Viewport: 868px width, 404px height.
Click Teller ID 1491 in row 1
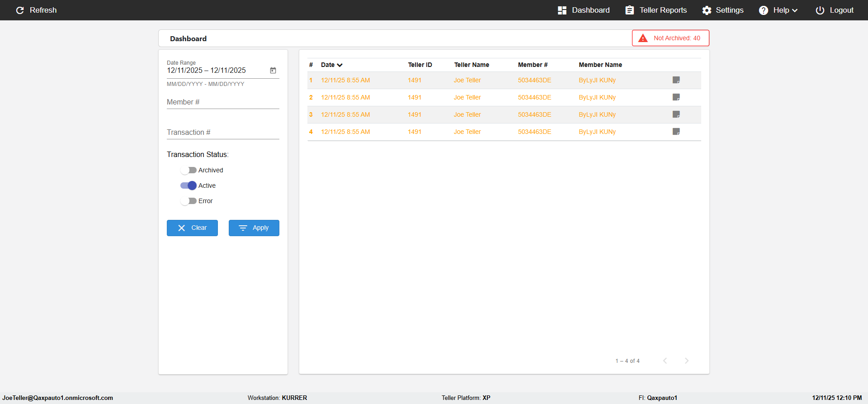click(x=415, y=80)
